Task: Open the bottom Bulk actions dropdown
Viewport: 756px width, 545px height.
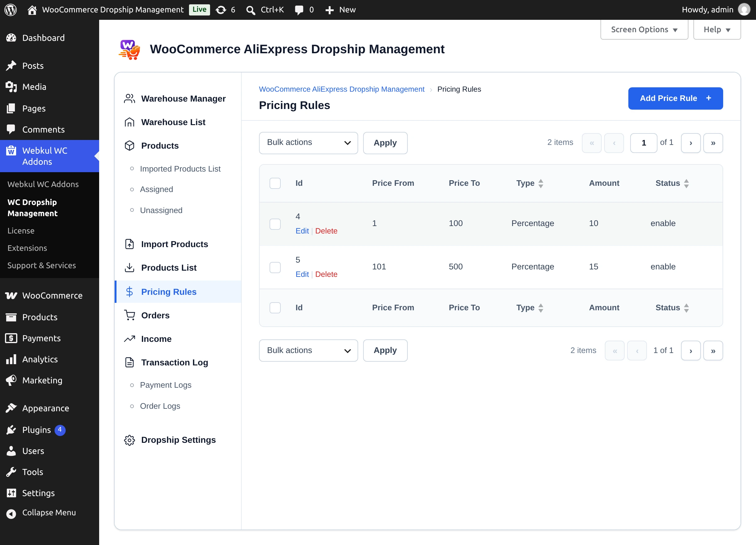Action: [x=308, y=351]
